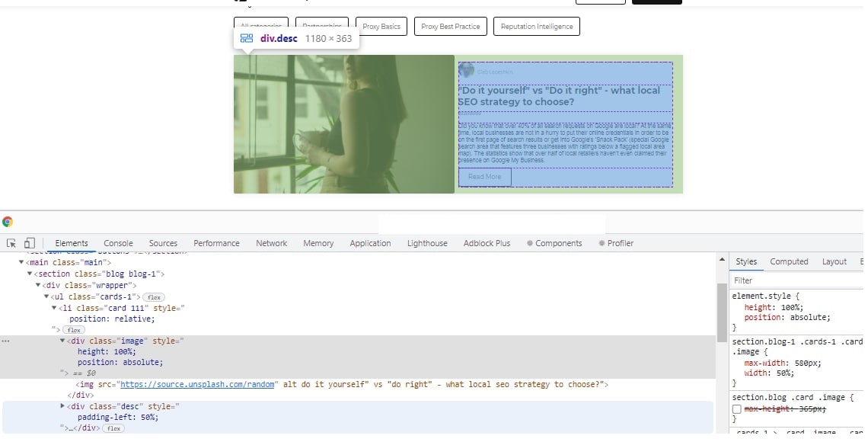Switch to the Performance tab

[x=216, y=243]
